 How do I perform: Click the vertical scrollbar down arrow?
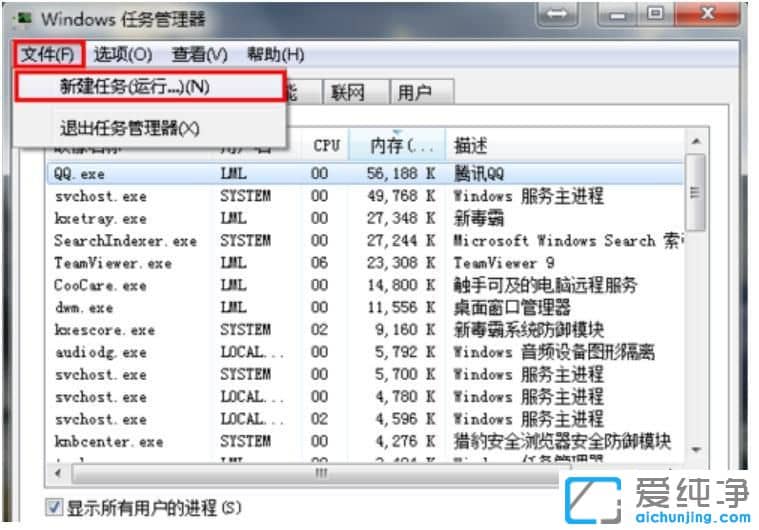[x=696, y=450]
